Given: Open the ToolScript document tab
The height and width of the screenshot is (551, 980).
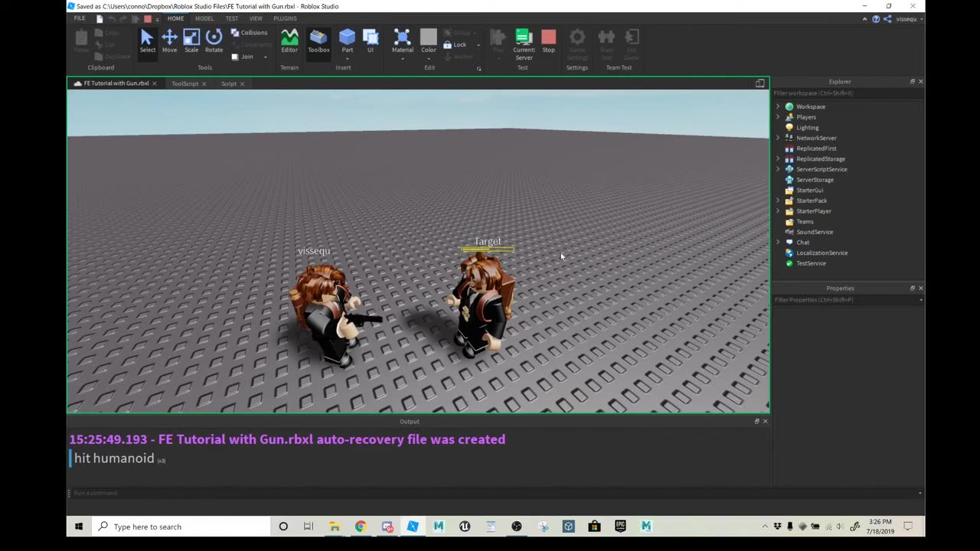Looking at the screenshot, I should 185,83.
